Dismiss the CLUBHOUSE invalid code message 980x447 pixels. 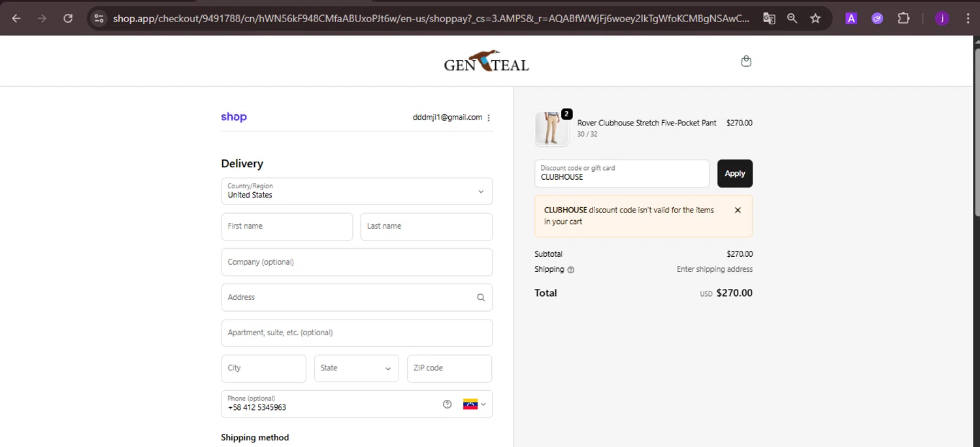pos(738,210)
